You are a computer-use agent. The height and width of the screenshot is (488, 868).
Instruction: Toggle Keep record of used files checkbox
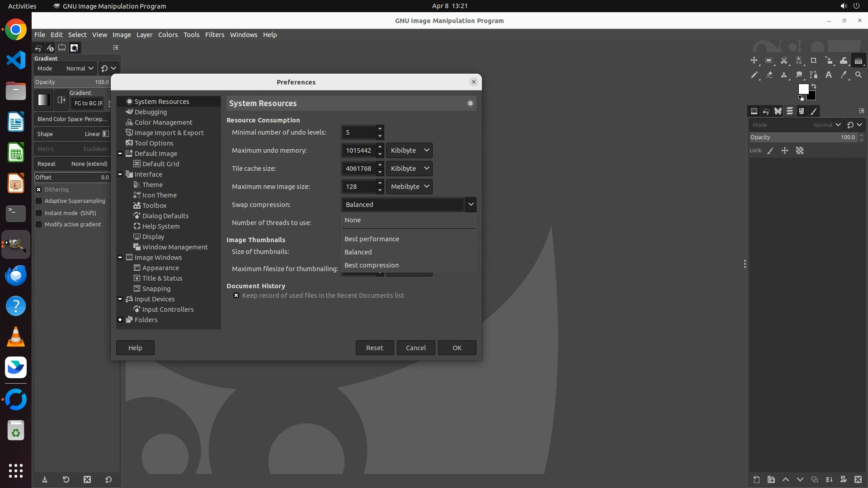[x=236, y=296]
